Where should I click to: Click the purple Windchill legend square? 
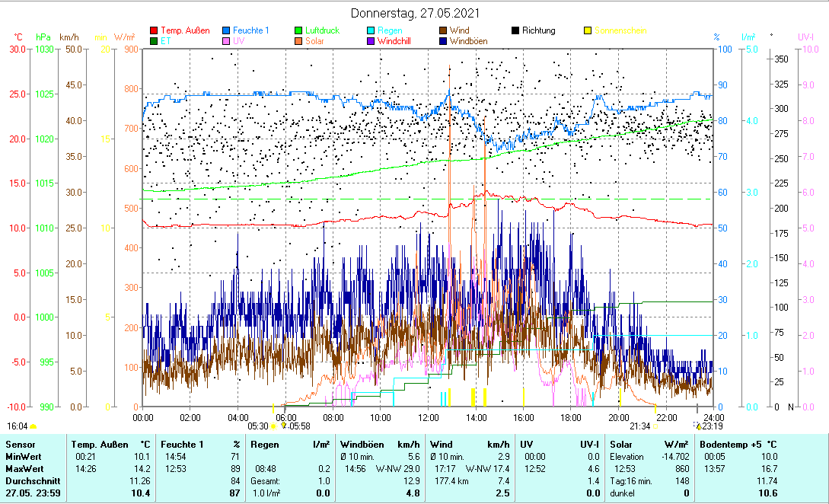371,41
